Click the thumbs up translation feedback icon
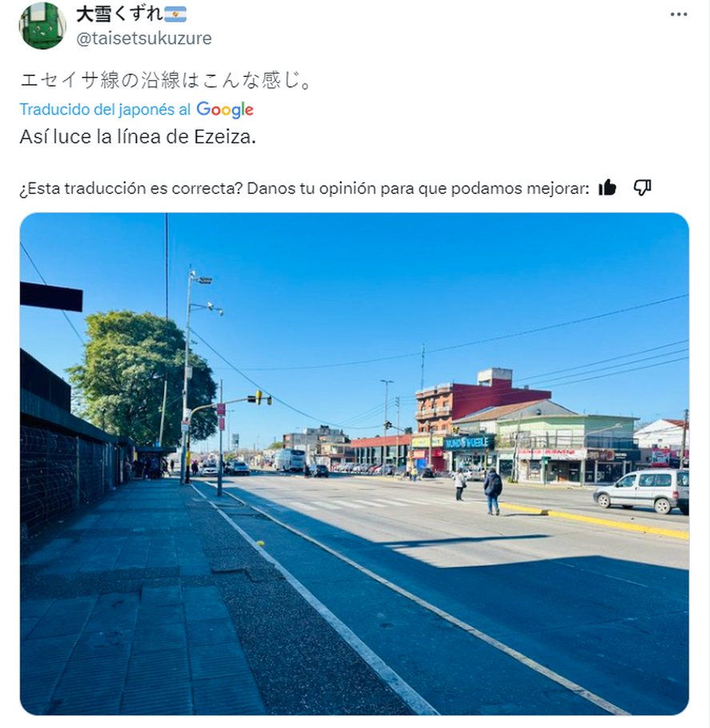Screen dimensions: 710x728 coord(607,188)
